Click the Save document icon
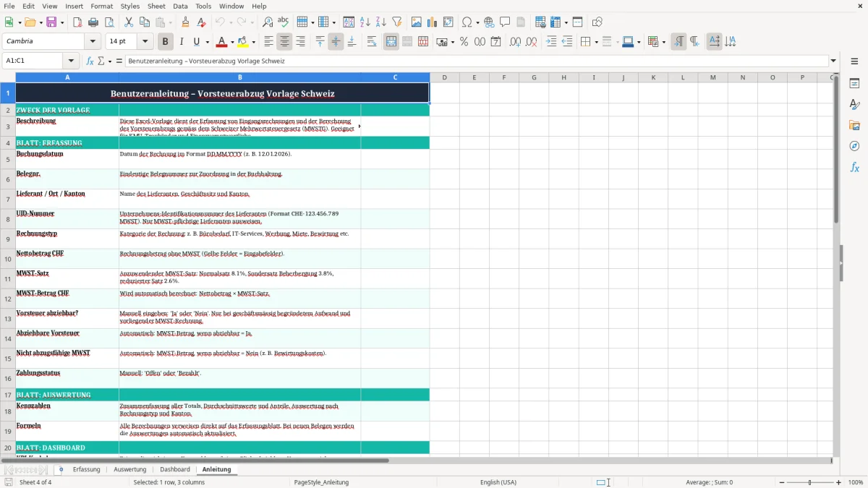 [51, 22]
